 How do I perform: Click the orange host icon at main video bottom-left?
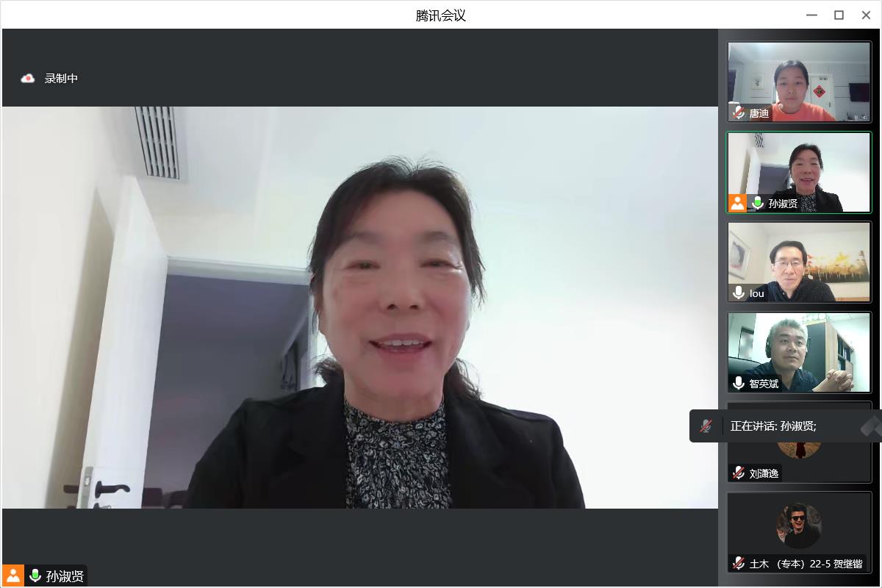pyautogui.click(x=13, y=576)
